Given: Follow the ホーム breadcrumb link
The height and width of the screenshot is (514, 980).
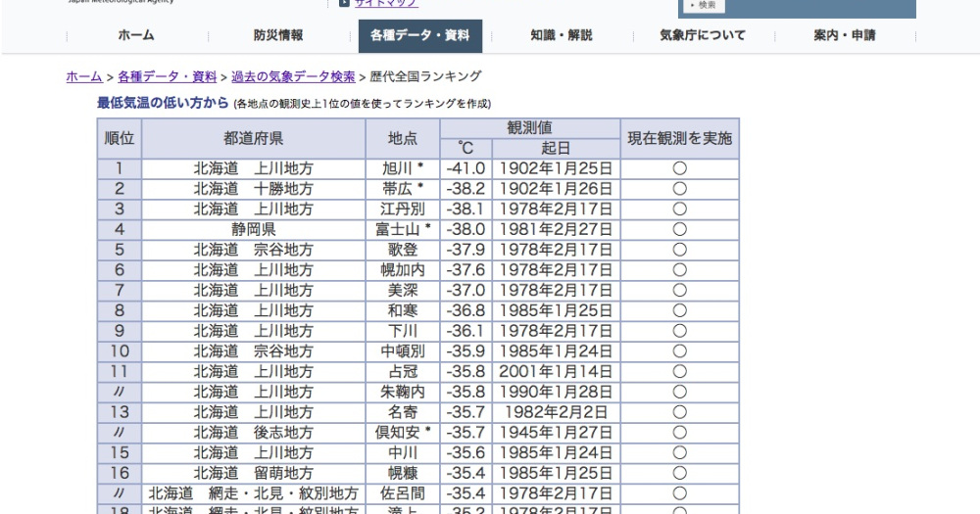Looking at the screenshot, I should [84, 76].
